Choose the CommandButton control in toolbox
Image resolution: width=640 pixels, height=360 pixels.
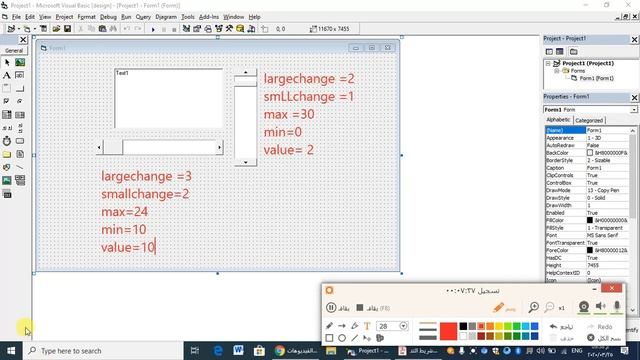pos(20,89)
